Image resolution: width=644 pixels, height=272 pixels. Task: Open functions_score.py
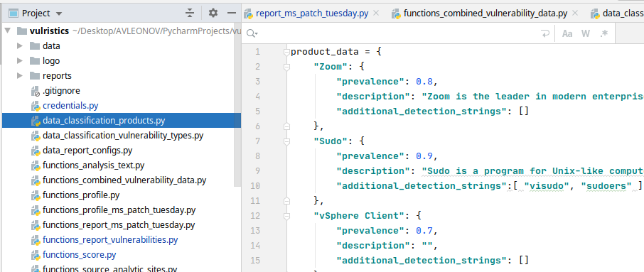[x=80, y=255]
